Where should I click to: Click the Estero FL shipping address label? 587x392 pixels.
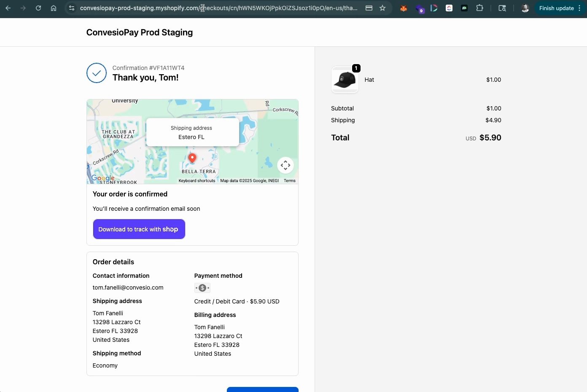(191, 137)
